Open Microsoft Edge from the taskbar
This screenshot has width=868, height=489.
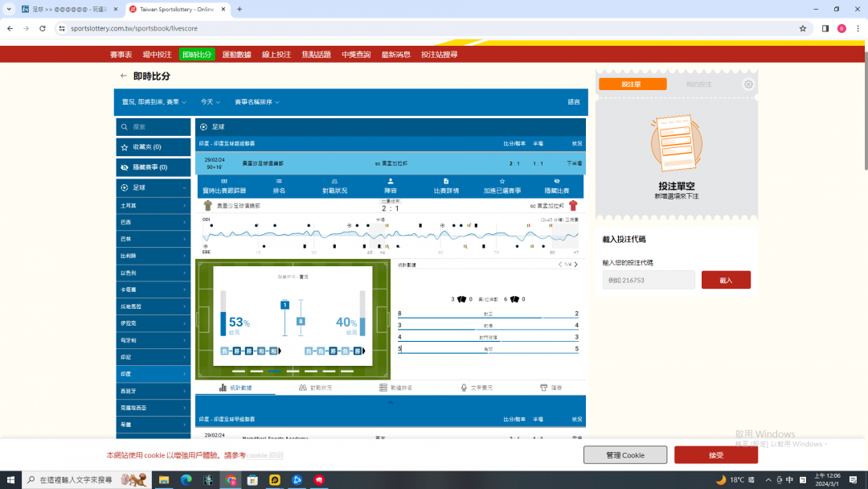point(186,479)
